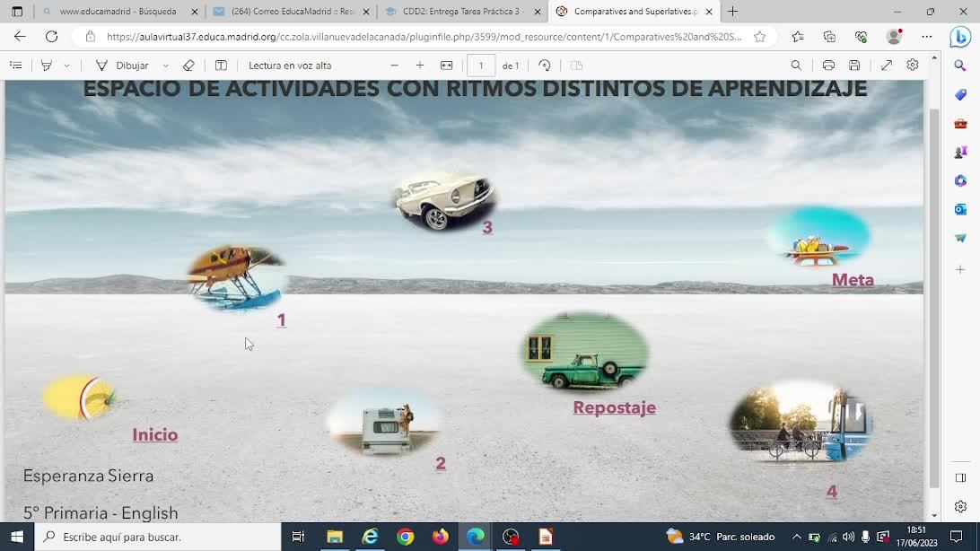The width and height of the screenshot is (980, 551).
Task: Expand the highlighter options dropdown arrow
Action: tap(66, 66)
